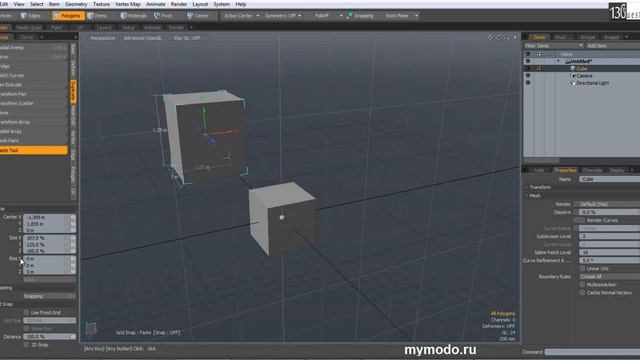Screen dimensions: 640x360
Task: Select Center mode in toolbar
Action: click(x=198, y=16)
